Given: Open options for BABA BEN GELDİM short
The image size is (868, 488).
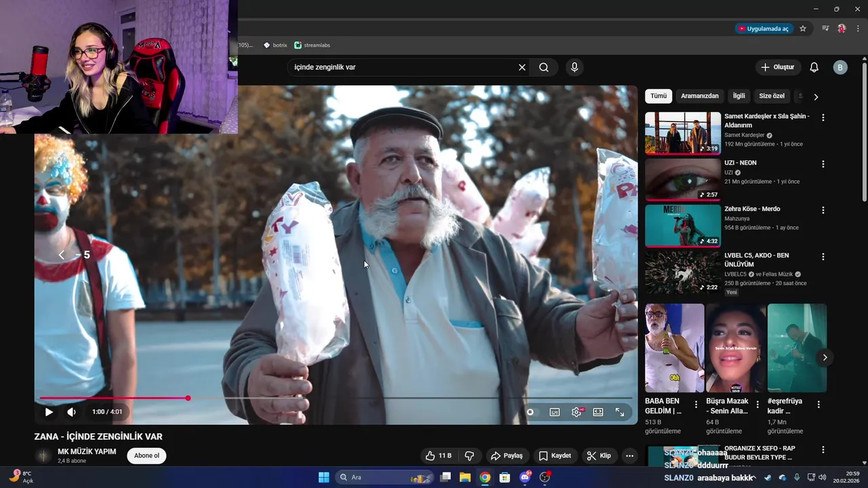Looking at the screenshot, I should pos(696,405).
